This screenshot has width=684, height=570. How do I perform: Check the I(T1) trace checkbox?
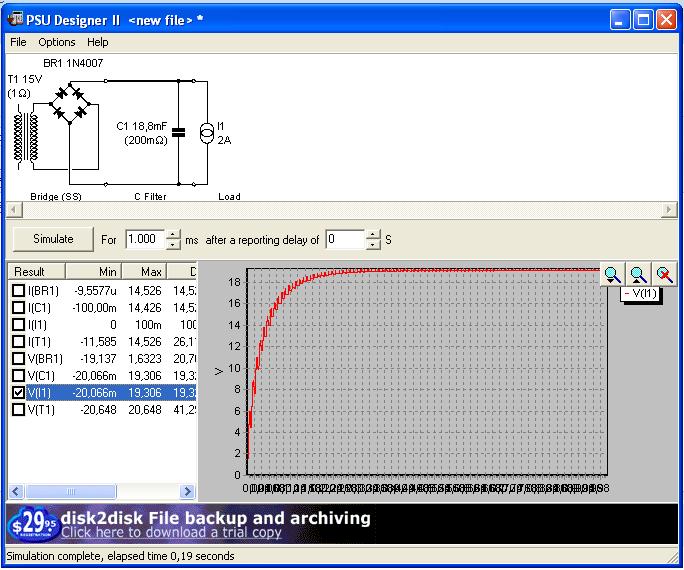coord(18,342)
